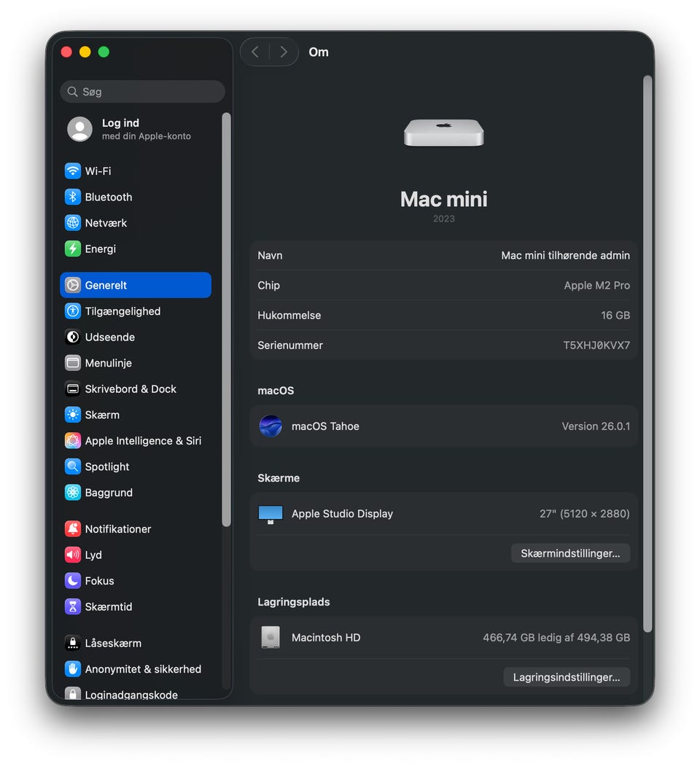Click the Apple Studio Display monitor icon

click(271, 515)
